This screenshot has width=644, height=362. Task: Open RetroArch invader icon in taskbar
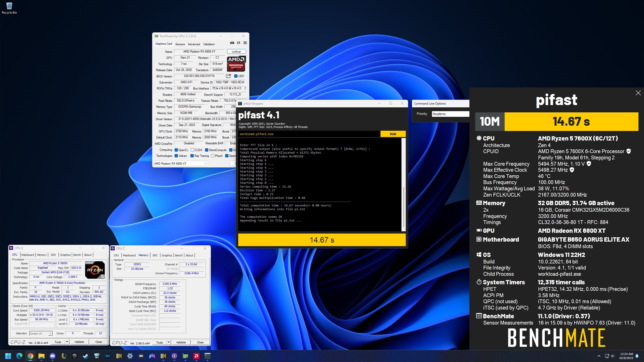[141, 356]
